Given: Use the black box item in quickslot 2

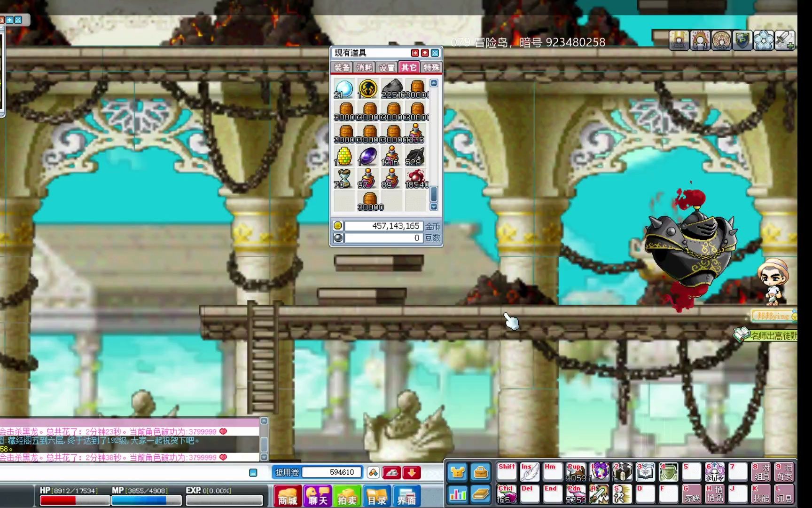Looking at the screenshot, I should [622, 472].
